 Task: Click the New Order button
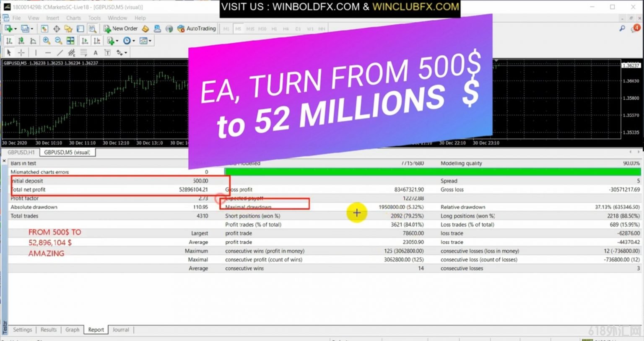[121, 28]
